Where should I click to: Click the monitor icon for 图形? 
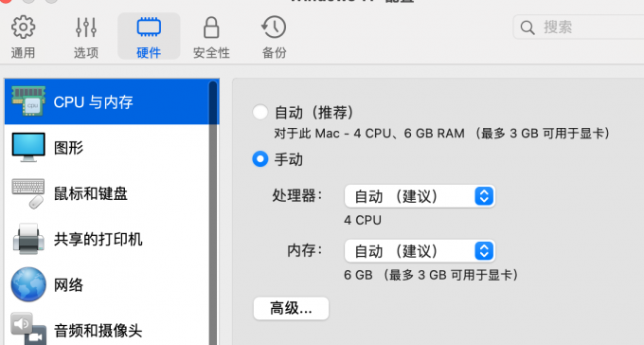point(28,147)
